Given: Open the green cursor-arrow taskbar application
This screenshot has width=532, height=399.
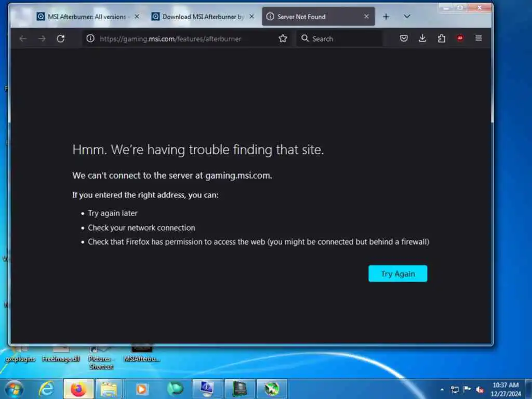Looking at the screenshot, I should point(272,389).
